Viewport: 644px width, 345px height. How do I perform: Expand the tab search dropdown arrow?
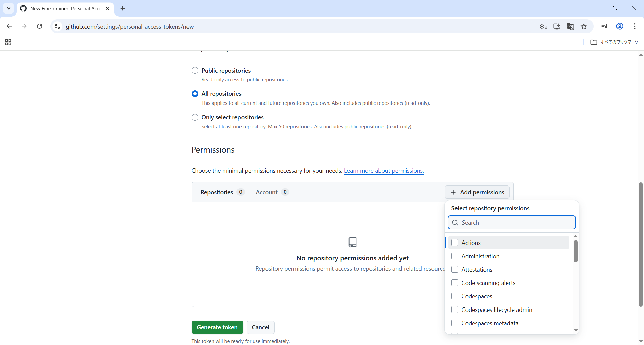click(9, 8)
